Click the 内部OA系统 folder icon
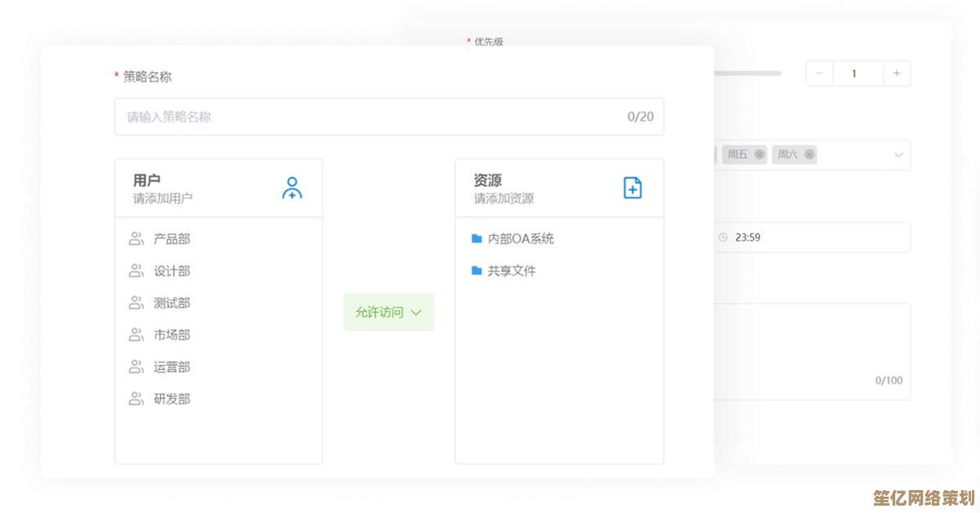The height and width of the screenshot is (513, 980). (477, 239)
